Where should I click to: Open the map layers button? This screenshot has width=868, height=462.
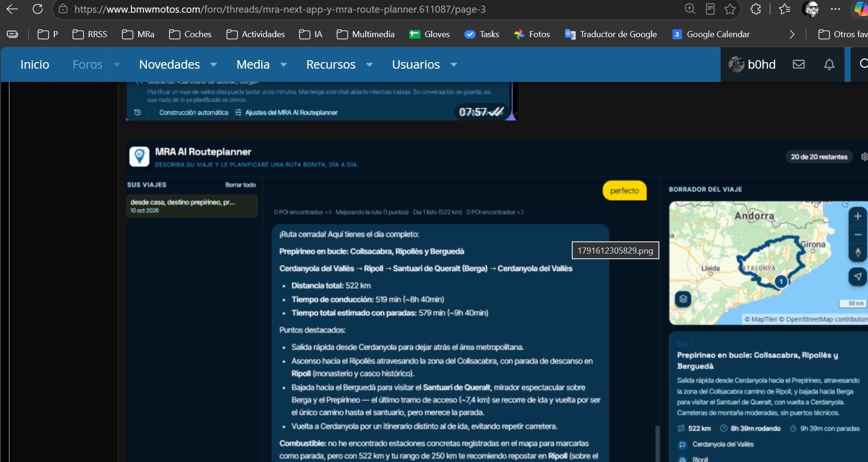pos(683,299)
